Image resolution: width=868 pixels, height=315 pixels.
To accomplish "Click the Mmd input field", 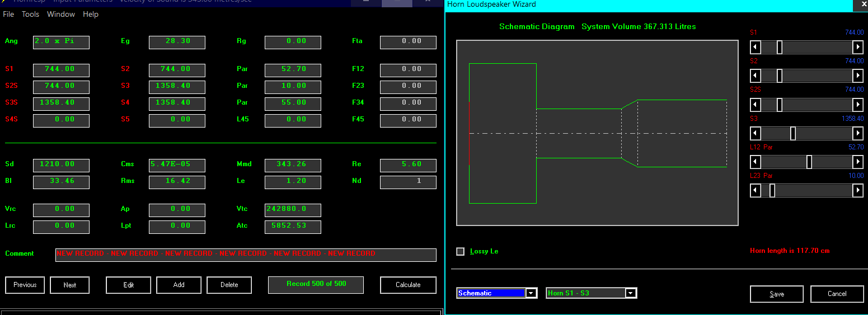I will point(293,165).
